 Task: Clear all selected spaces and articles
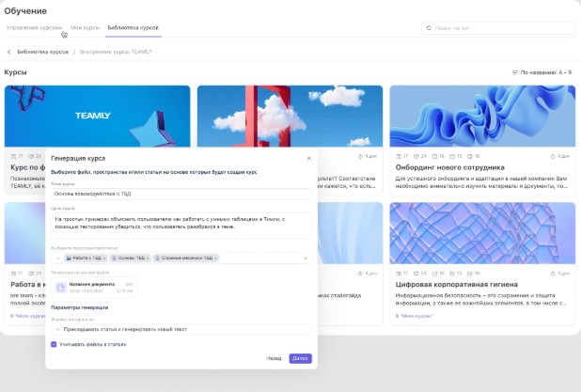coord(306,259)
